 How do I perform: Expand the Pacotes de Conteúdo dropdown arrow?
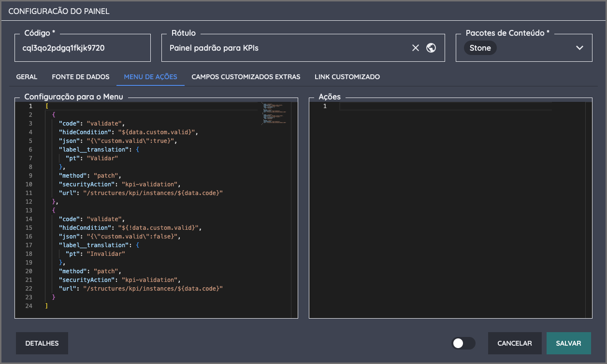[580, 48]
